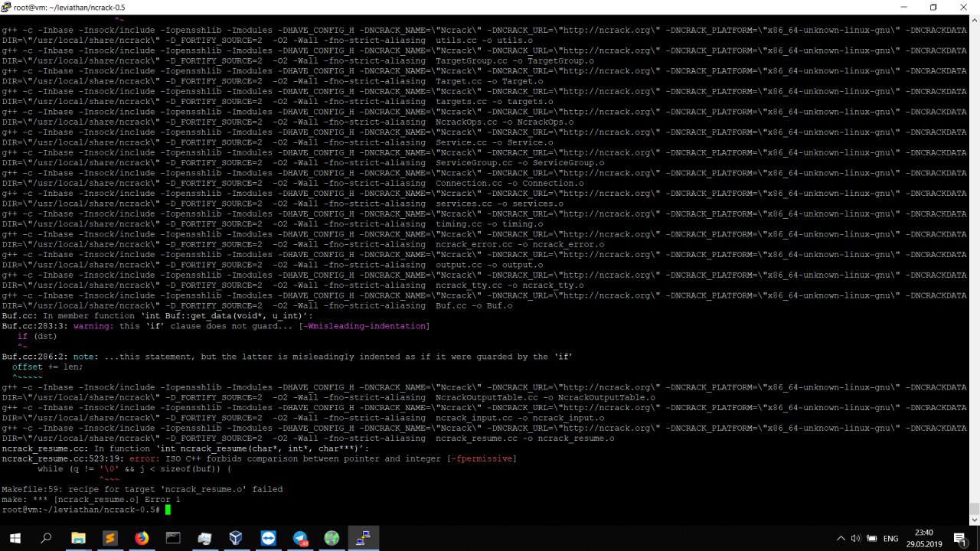Check battery status icon in tray
The height and width of the screenshot is (551, 980).
(x=872, y=538)
